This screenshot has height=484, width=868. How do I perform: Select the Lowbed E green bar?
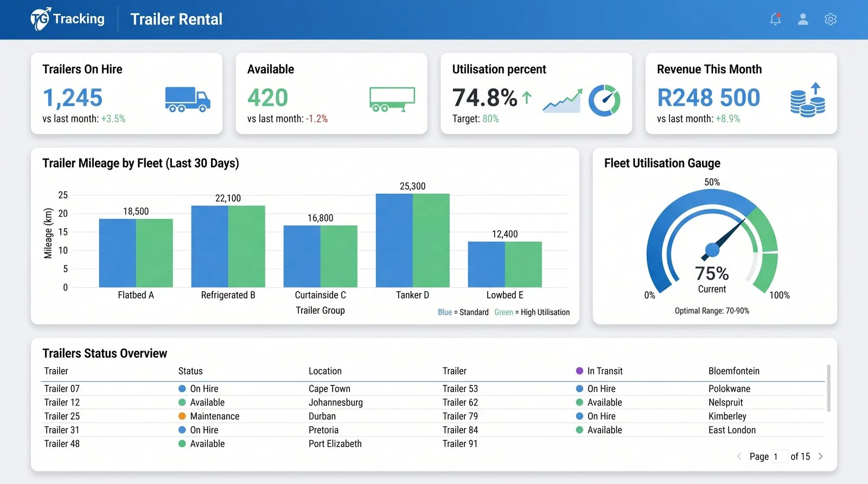click(x=523, y=264)
